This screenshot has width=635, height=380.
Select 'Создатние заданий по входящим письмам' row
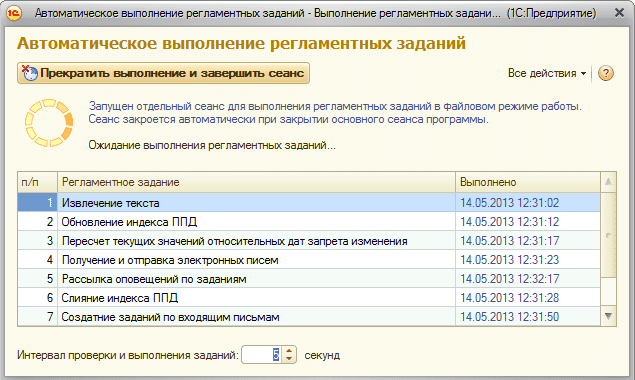[309, 317]
